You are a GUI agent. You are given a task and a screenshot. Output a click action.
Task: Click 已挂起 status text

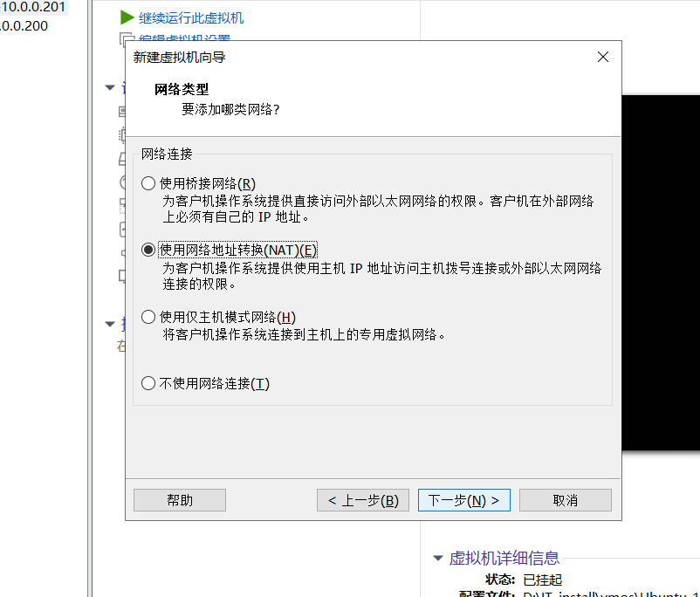click(542, 580)
